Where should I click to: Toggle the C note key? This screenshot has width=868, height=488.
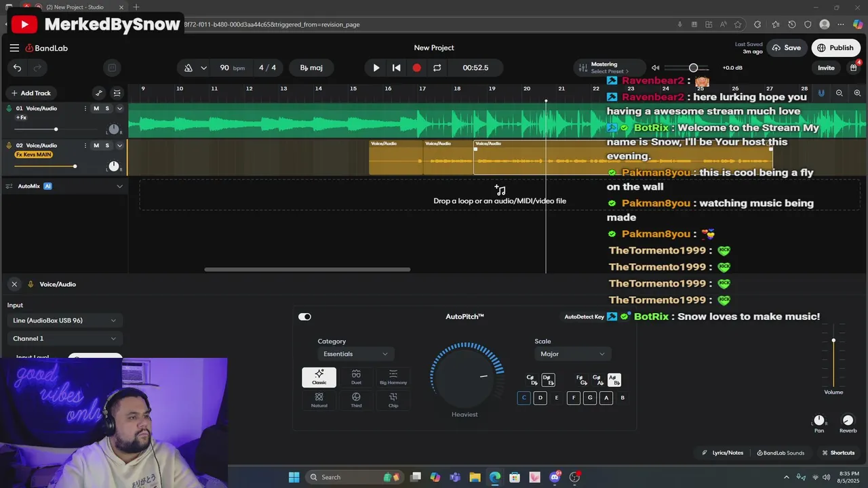point(524,398)
